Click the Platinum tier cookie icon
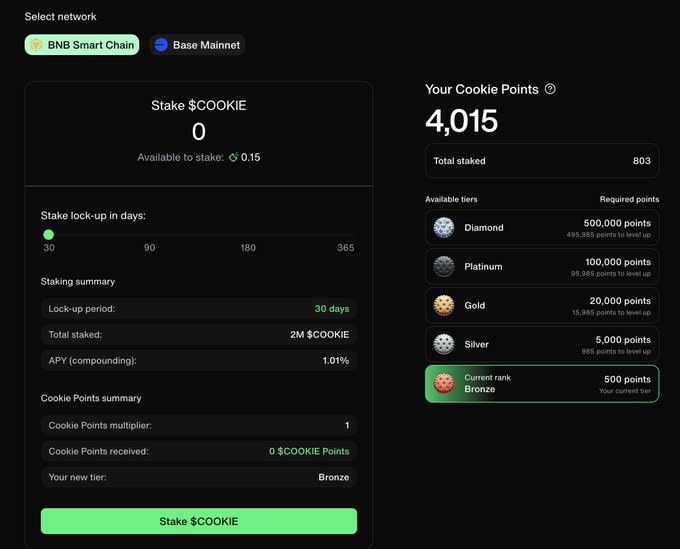The height and width of the screenshot is (549, 680). click(x=444, y=266)
